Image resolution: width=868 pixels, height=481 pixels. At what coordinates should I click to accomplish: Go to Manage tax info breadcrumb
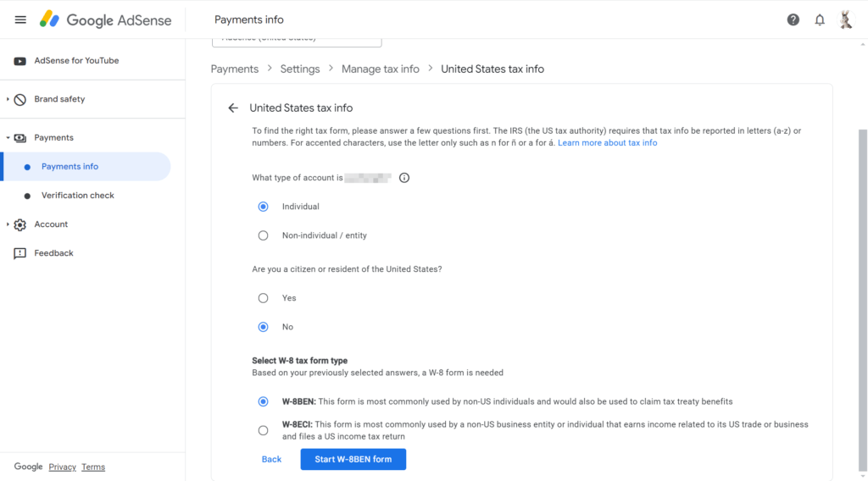(x=381, y=69)
